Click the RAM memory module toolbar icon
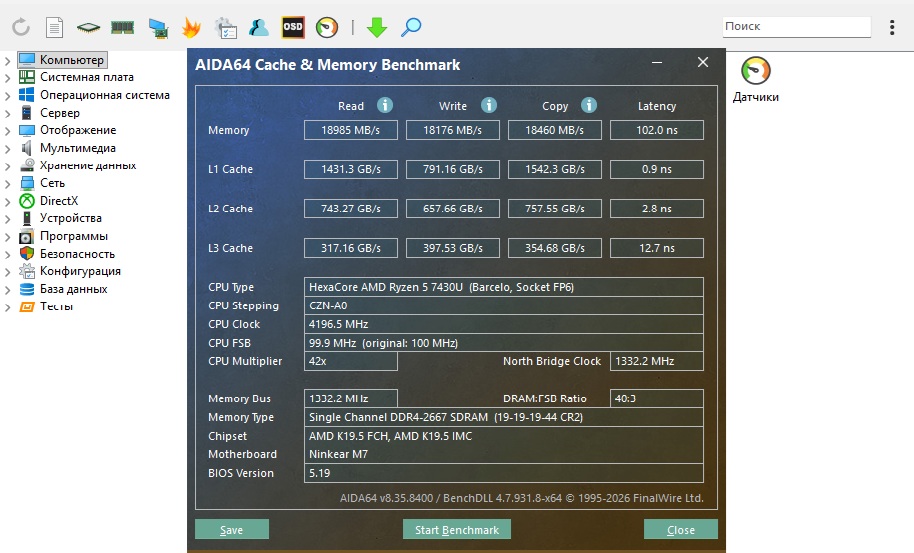Image resolution: width=914 pixels, height=553 pixels. click(x=122, y=27)
